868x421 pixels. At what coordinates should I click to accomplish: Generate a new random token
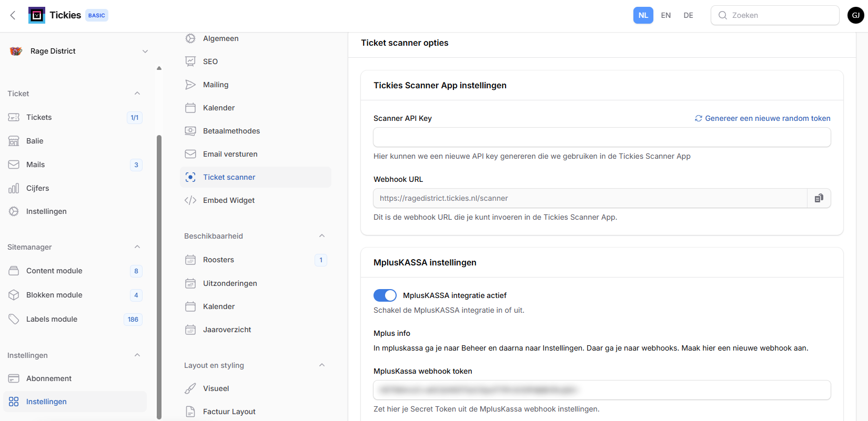click(x=763, y=118)
